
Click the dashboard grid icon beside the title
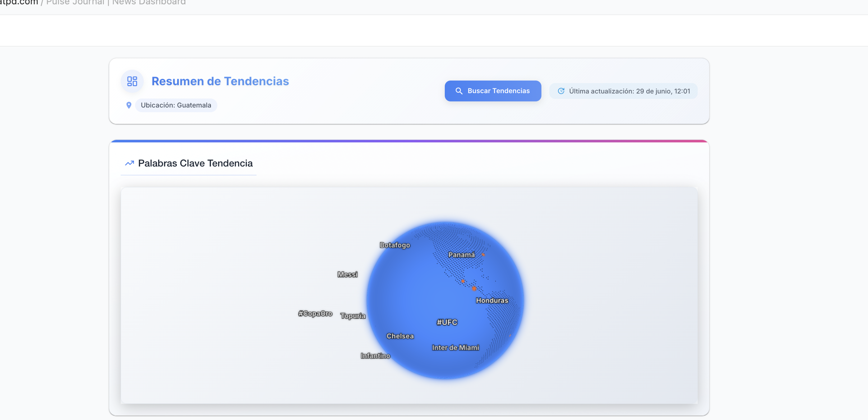tap(132, 81)
